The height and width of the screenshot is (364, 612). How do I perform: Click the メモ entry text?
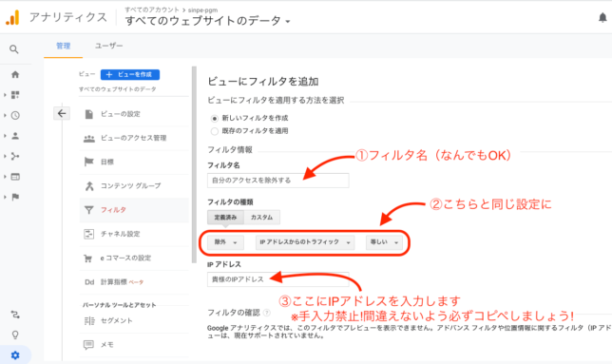(x=107, y=345)
